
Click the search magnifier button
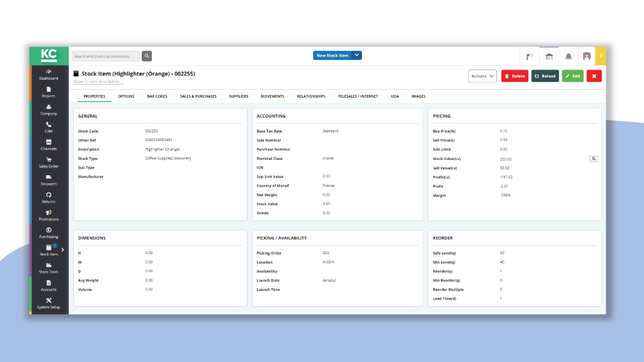coord(147,56)
